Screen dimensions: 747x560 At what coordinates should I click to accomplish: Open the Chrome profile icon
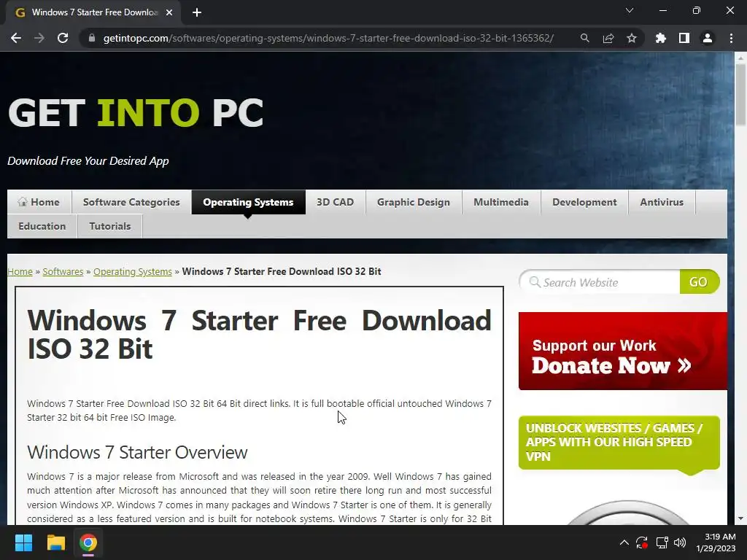708,38
